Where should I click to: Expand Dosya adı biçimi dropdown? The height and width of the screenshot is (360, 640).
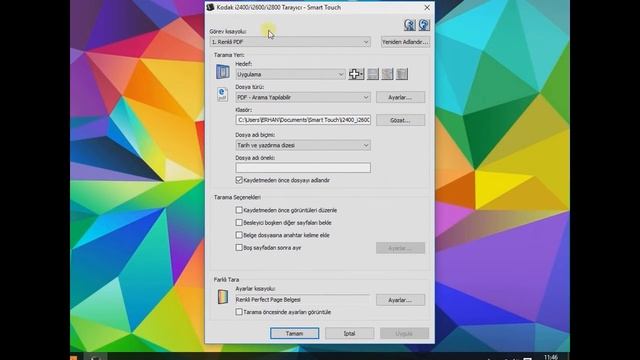point(303,145)
